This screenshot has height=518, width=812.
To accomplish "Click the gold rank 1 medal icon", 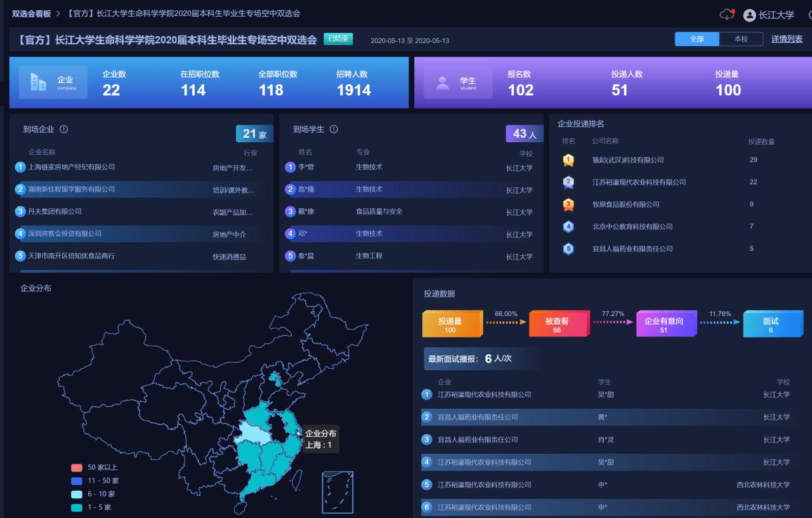I will [568, 160].
